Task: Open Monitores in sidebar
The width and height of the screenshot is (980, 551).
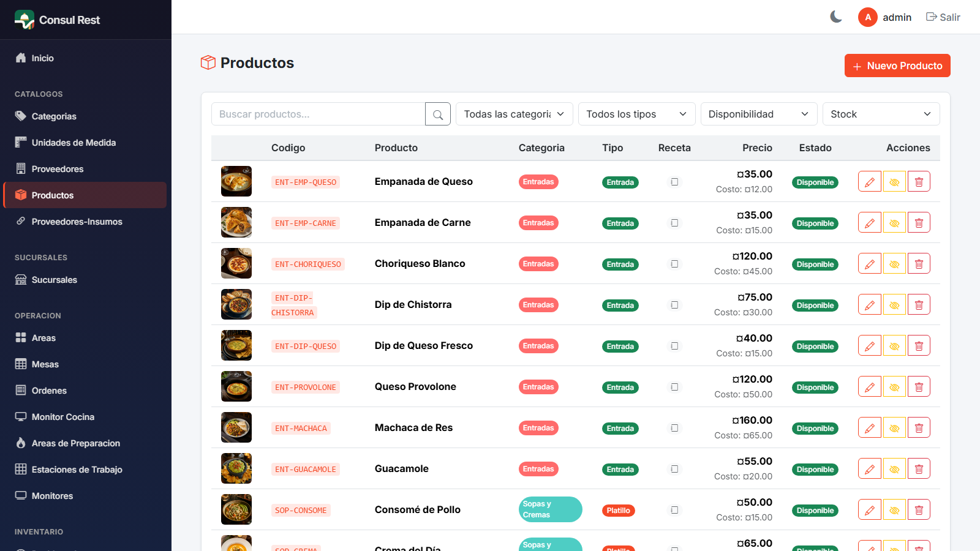Action: coord(86,496)
